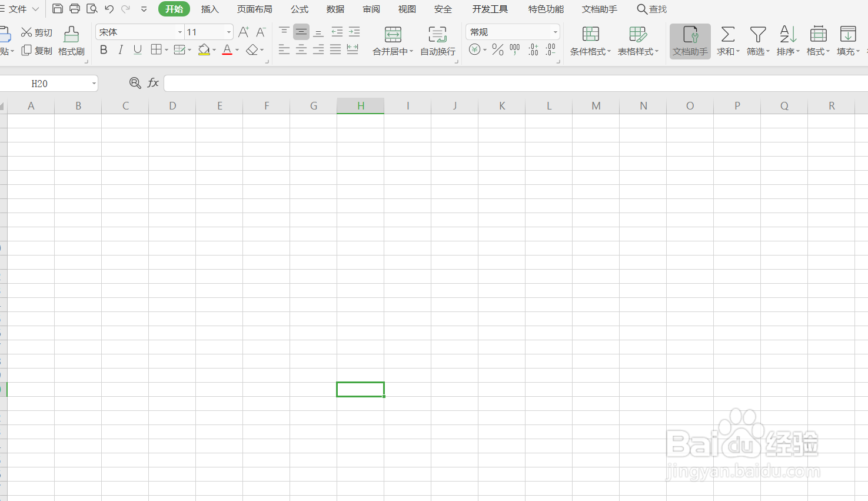This screenshot has width=868, height=501.
Task: Click the currency ¥ format icon
Action: 475,49
